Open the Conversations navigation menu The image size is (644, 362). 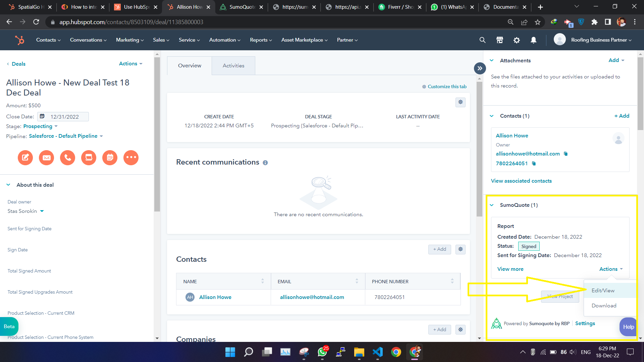(x=88, y=40)
